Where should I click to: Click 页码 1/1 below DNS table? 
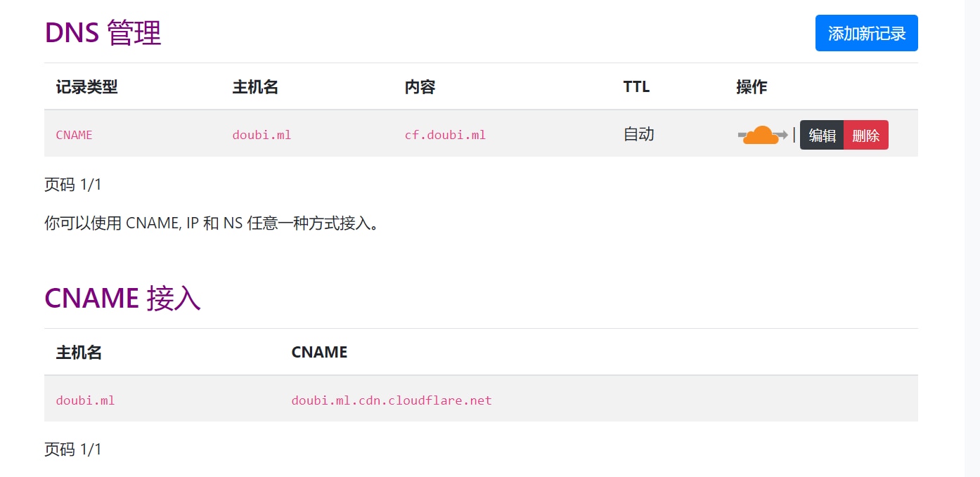(73, 185)
